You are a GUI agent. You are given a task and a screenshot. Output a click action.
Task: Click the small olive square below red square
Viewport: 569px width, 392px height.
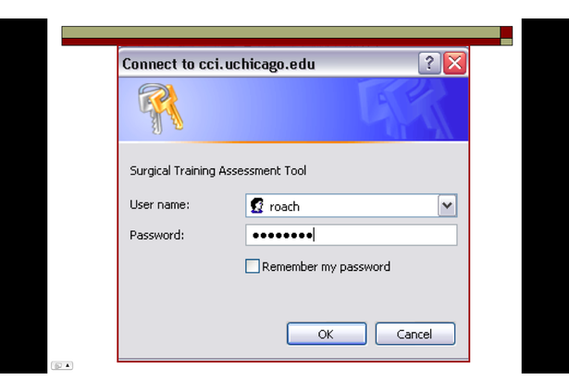coord(506,42)
